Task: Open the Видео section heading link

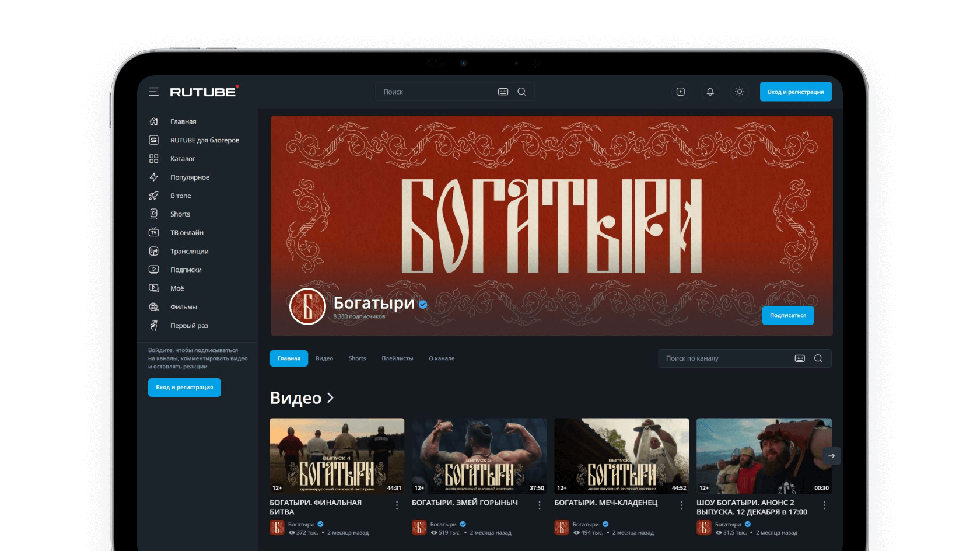Action: click(296, 397)
